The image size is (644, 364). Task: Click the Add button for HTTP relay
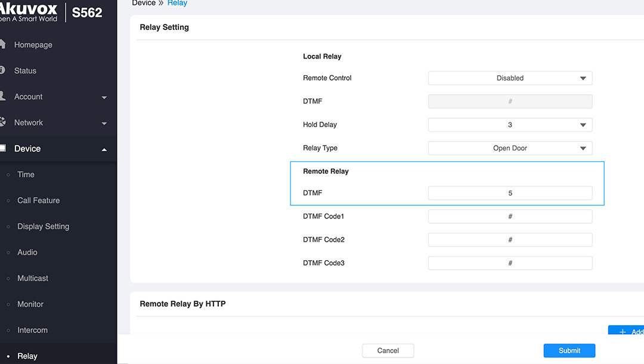click(628, 332)
